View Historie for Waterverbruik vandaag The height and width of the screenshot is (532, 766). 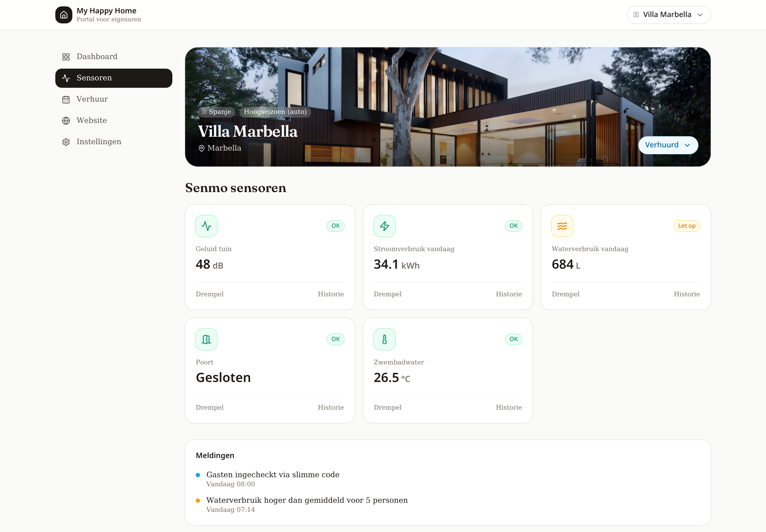687,294
